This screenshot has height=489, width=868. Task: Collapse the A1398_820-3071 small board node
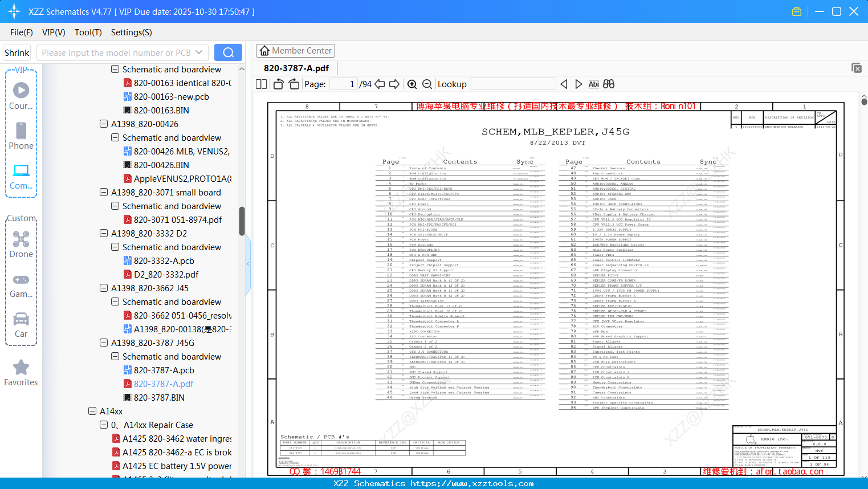tap(104, 192)
